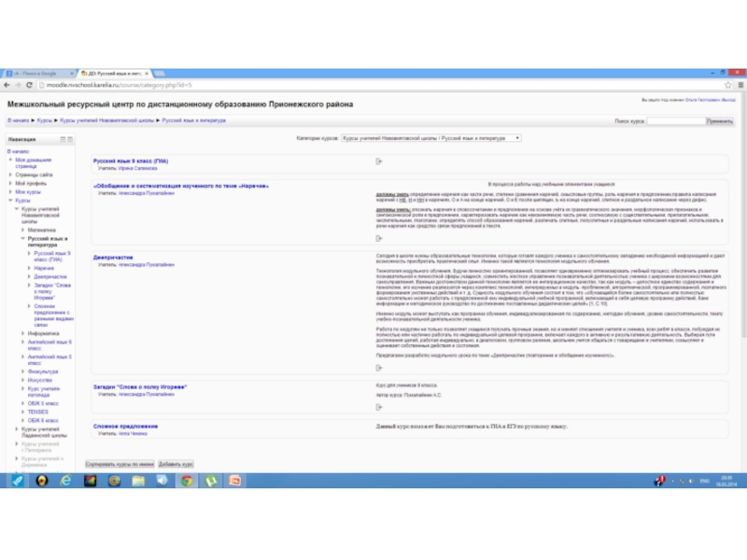Screen dimensions: 747x560
Task: Switch to the first tab, Поиск в Google
Action: (x=38, y=74)
